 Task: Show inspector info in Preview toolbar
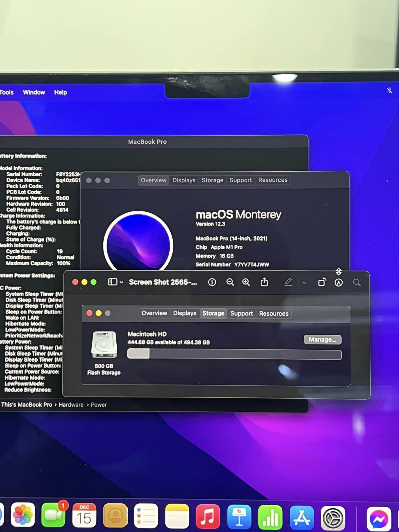[212, 282]
